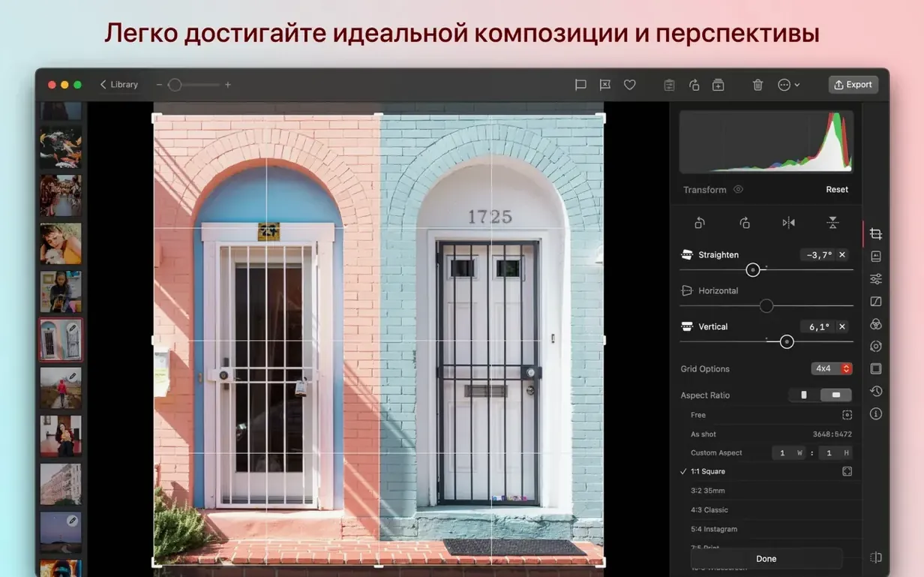Click the heart favorite icon

(x=630, y=85)
